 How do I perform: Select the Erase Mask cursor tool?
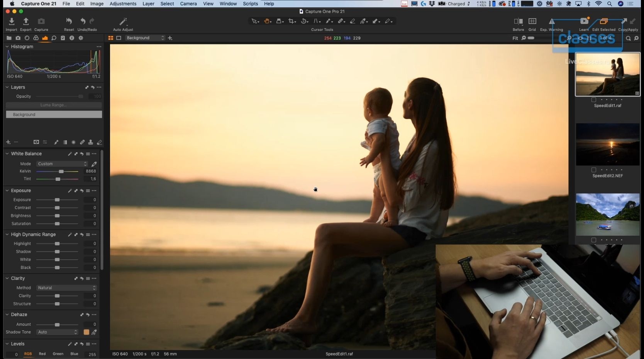(x=353, y=21)
